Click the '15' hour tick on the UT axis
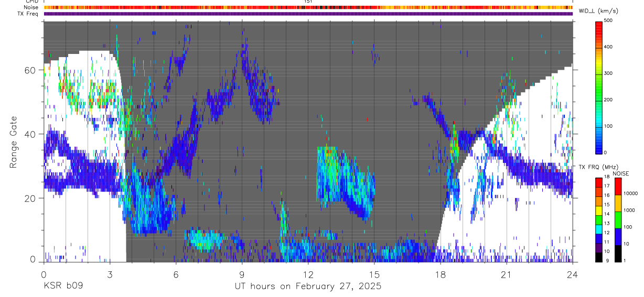Screen dimensions: 644x297 (374, 273)
